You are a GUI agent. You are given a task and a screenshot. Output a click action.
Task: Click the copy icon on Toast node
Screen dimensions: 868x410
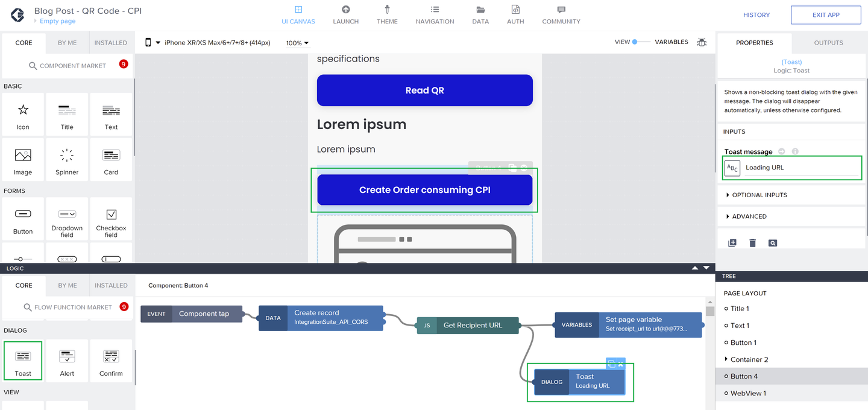[611, 364]
